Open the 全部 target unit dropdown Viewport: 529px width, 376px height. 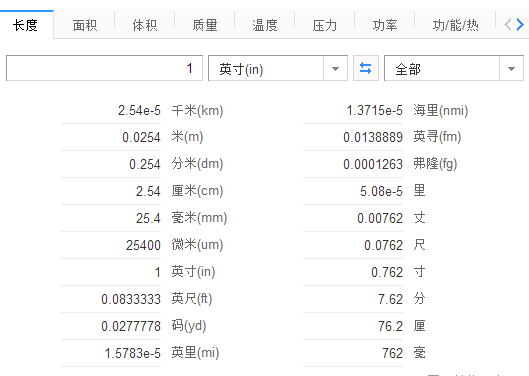pos(454,69)
